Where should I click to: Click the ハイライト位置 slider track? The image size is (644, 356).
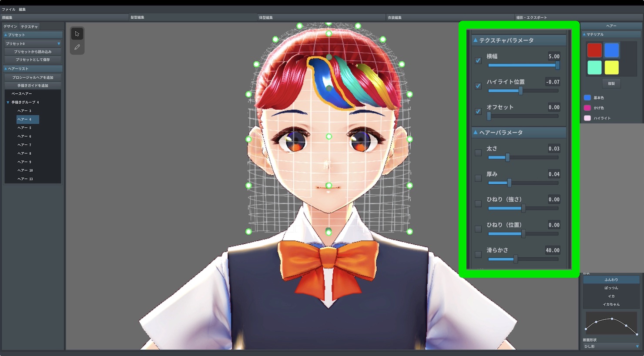click(523, 91)
